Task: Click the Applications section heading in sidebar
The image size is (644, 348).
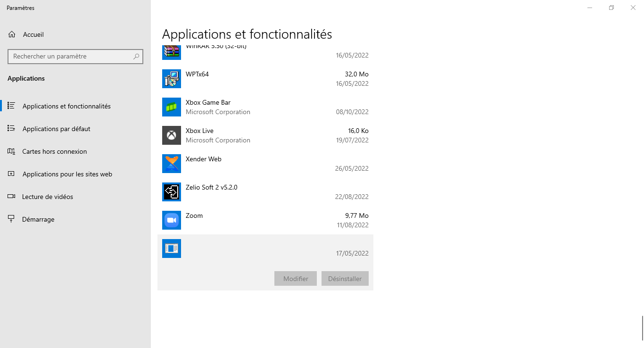Action: click(26, 78)
